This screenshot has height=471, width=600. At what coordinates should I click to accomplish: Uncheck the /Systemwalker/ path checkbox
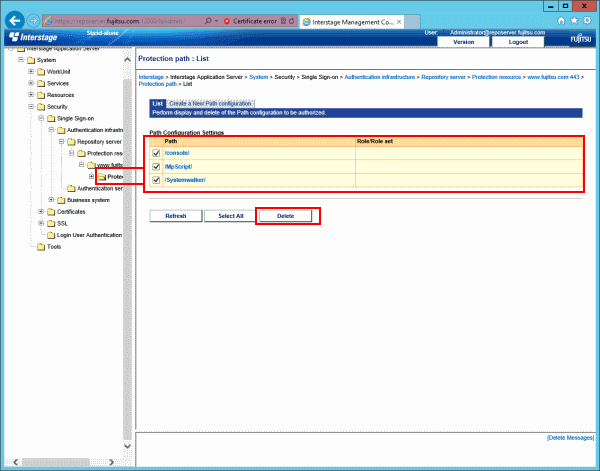[156, 180]
